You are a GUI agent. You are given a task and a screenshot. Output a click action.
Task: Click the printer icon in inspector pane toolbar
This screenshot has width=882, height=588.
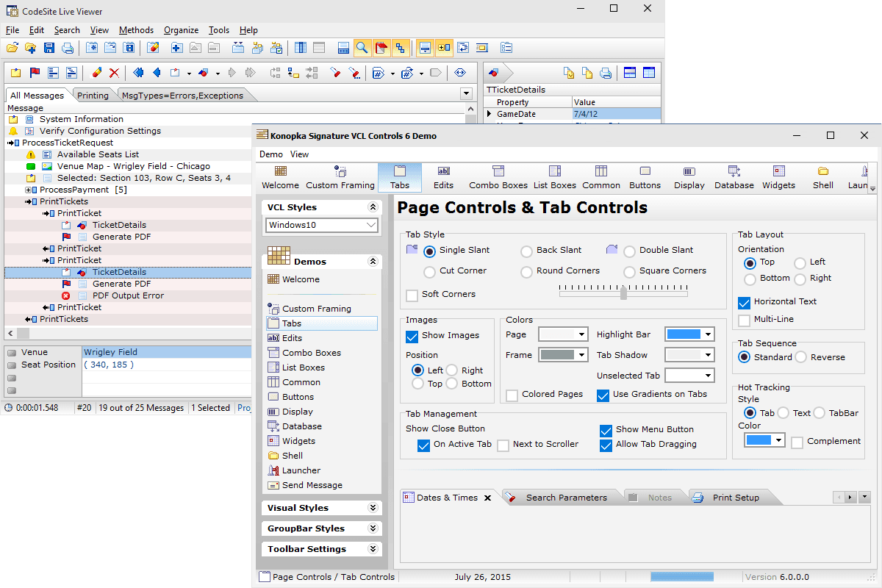click(x=606, y=73)
